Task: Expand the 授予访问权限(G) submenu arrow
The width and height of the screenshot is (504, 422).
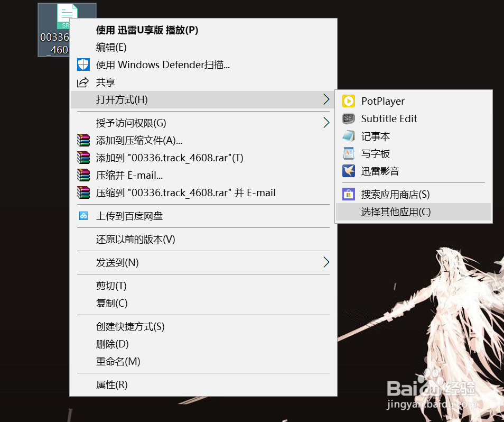Action: [326, 123]
